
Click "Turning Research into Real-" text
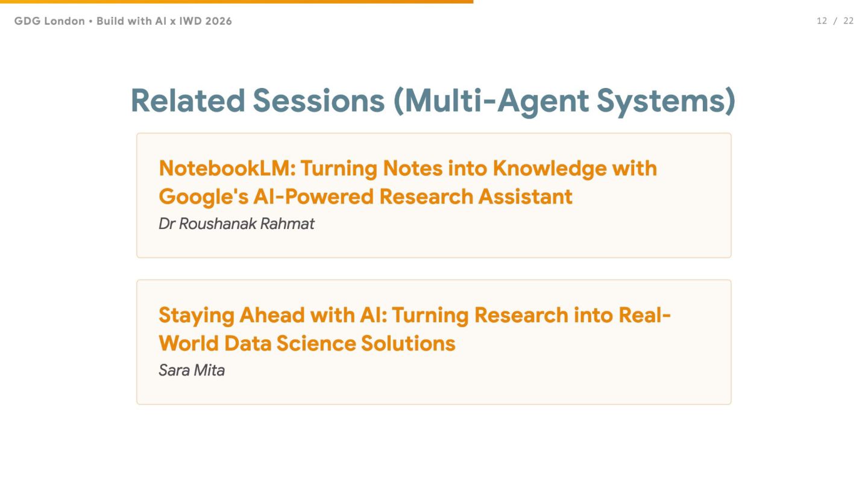pos(531,315)
